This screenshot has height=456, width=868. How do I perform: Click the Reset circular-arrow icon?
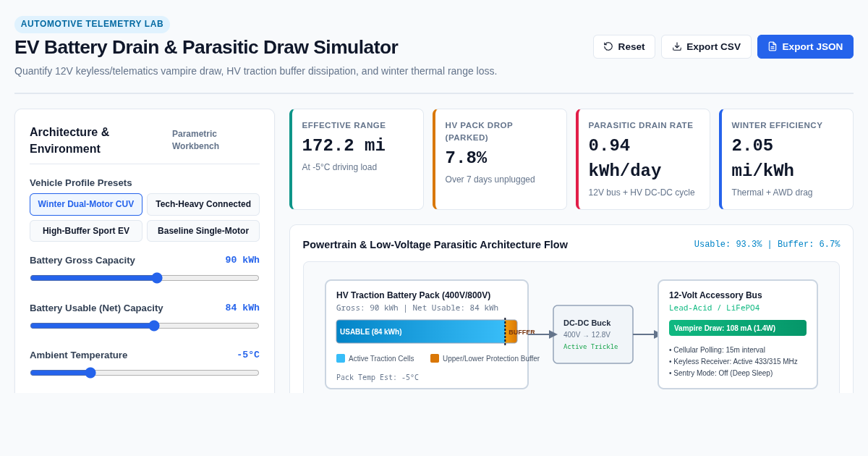pos(608,46)
